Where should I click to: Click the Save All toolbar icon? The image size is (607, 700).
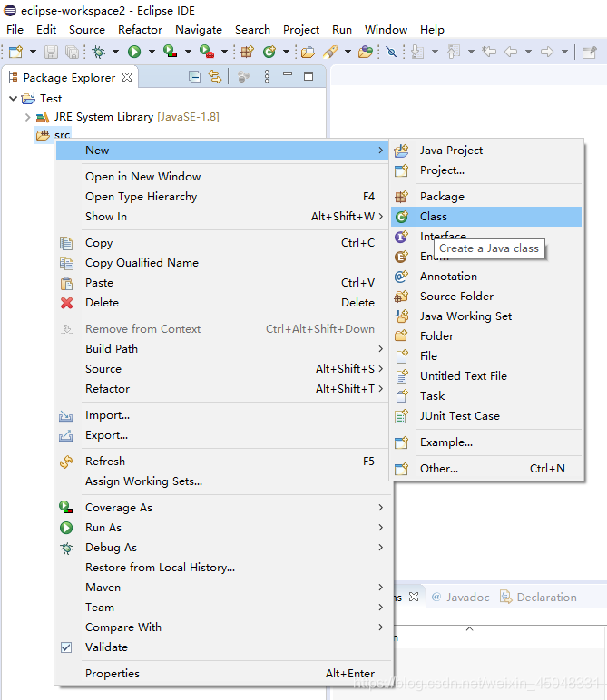click(72, 52)
